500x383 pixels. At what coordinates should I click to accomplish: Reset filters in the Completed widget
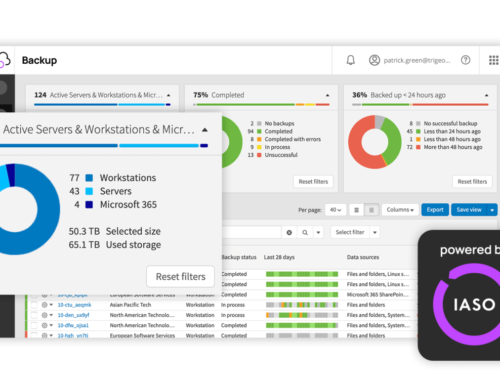(313, 182)
